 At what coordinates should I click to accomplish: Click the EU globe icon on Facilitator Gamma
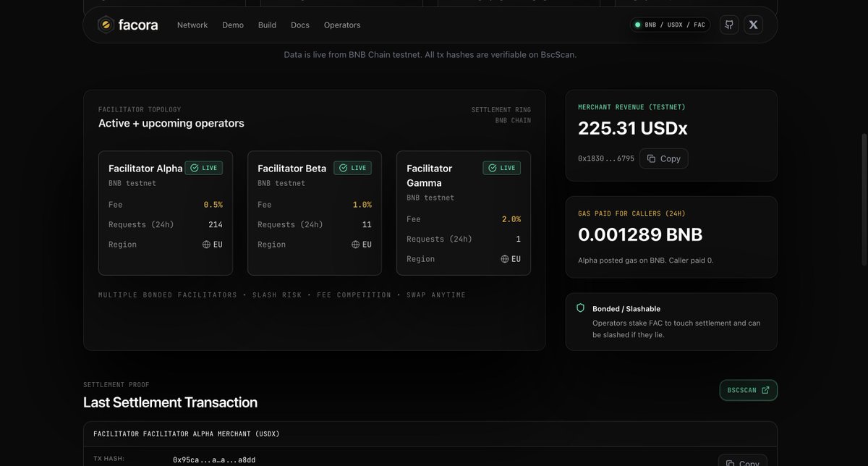coord(504,258)
